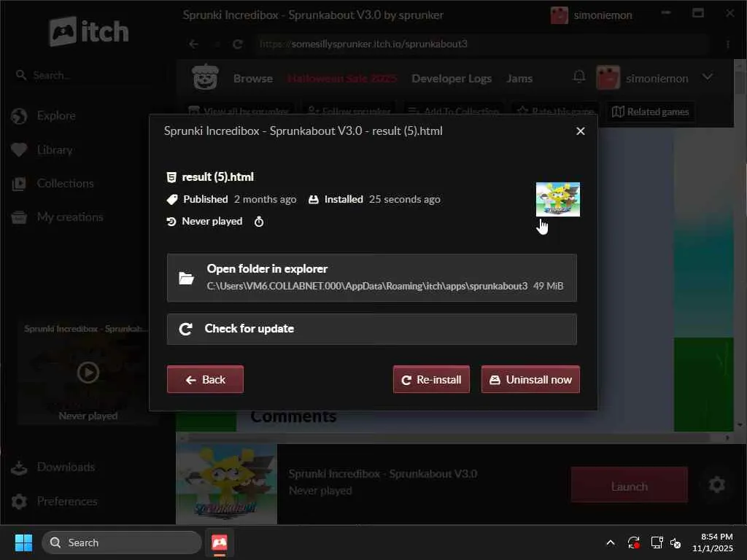Click the Follow sprunker button

tap(349, 112)
